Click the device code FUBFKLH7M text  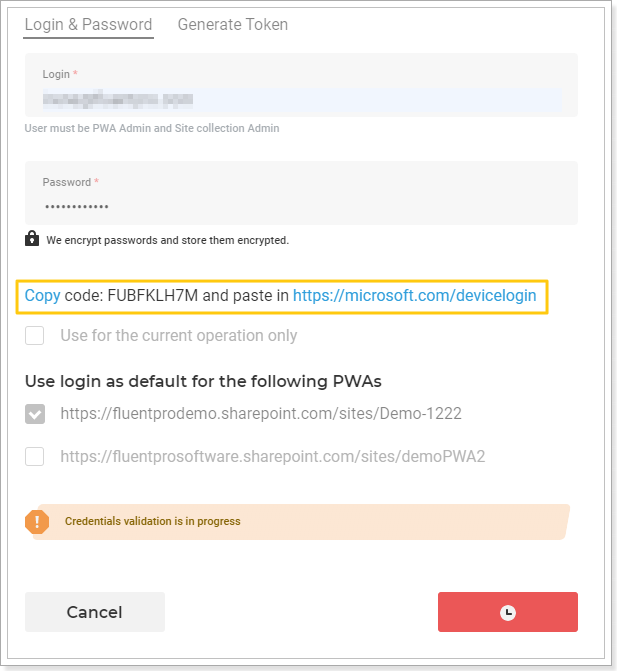click(x=152, y=296)
